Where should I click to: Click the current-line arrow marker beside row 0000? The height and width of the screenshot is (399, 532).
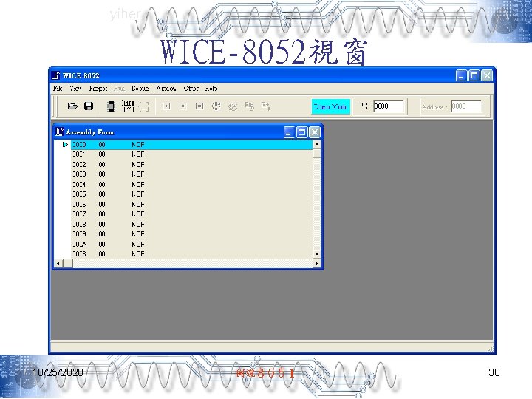click(x=65, y=145)
